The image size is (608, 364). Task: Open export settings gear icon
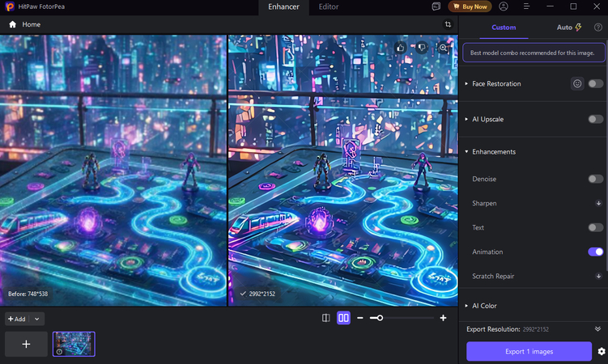[x=602, y=351]
